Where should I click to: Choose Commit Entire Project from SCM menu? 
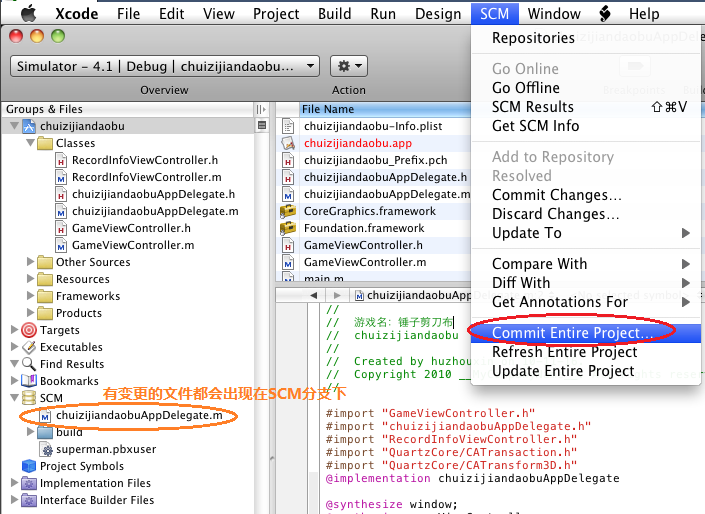pyautogui.click(x=585, y=333)
